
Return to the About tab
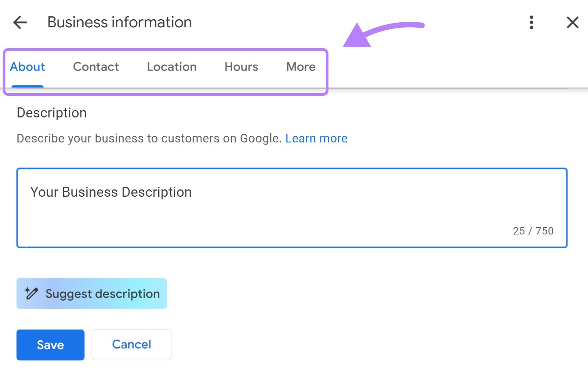[27, 67]
